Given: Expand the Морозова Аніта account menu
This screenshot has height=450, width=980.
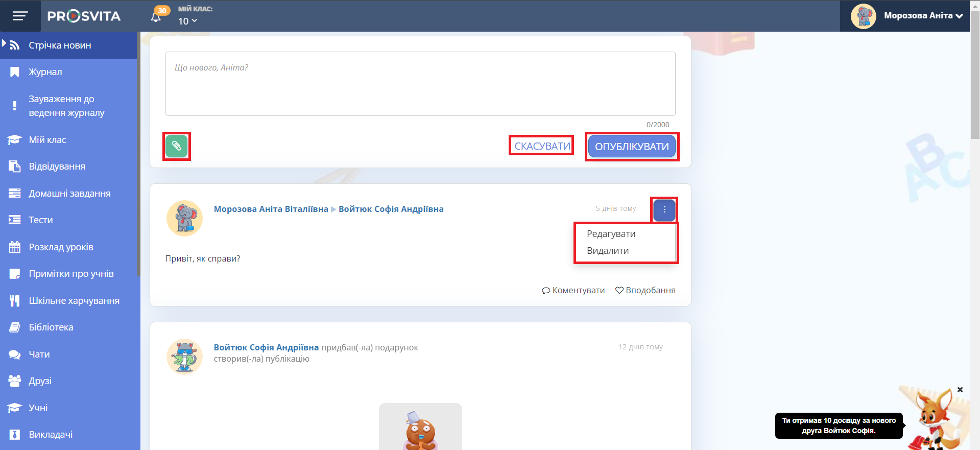Looking at the screenshot, I should tap(923, 16).
